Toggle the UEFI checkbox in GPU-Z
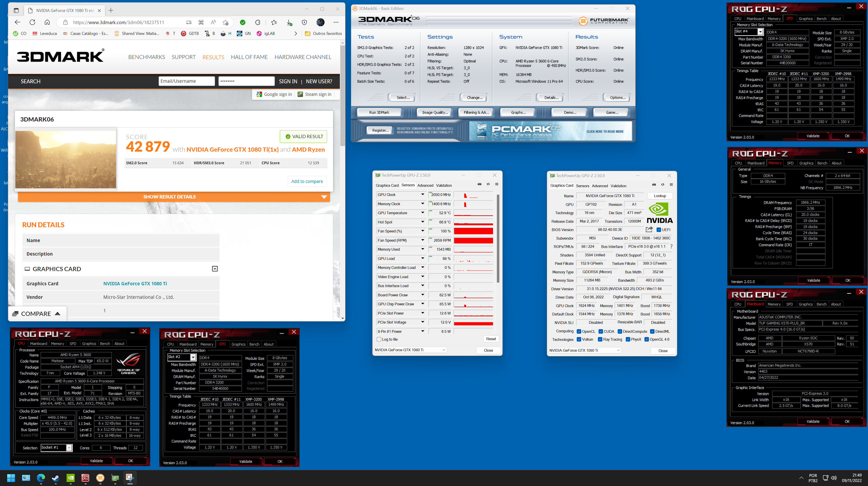 (659, 230)
